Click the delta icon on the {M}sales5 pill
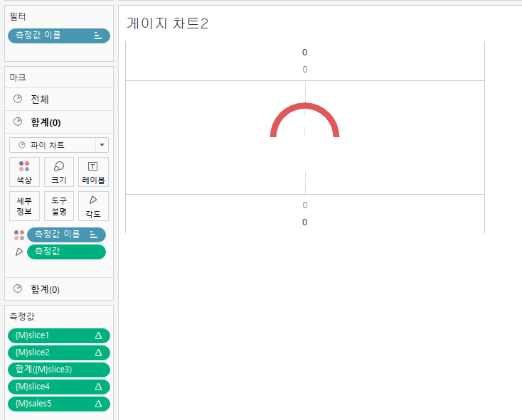This screenshot has height=420, width=522. click(x=98, y=404)
